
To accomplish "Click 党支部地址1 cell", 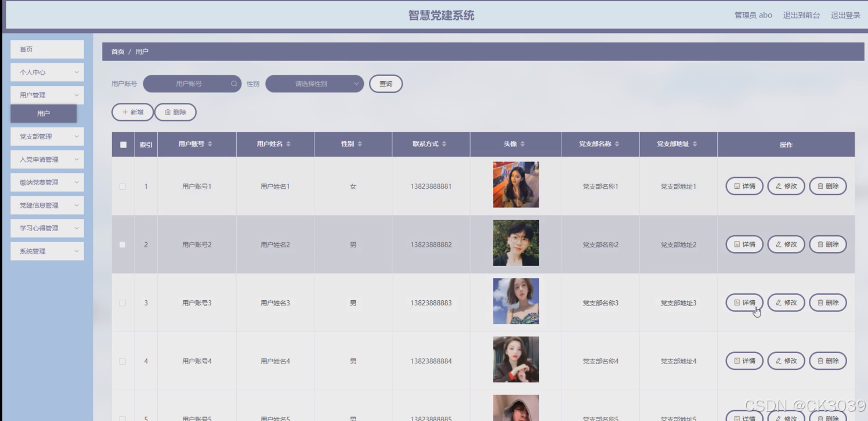I will 678,186.
